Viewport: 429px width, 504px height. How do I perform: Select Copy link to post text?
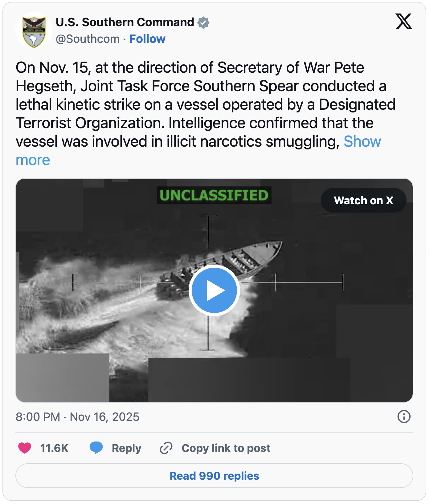tap(226, 448)
